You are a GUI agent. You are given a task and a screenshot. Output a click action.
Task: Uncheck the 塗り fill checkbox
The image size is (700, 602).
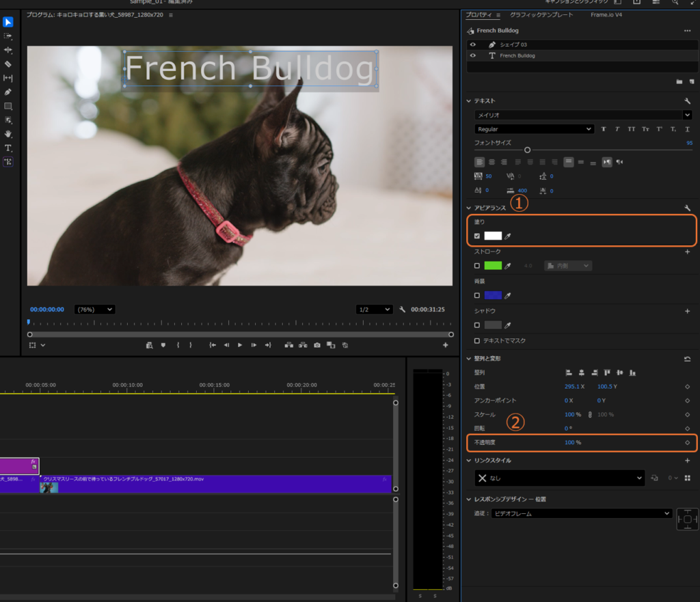pyautogui.click(x=477, y=236)
